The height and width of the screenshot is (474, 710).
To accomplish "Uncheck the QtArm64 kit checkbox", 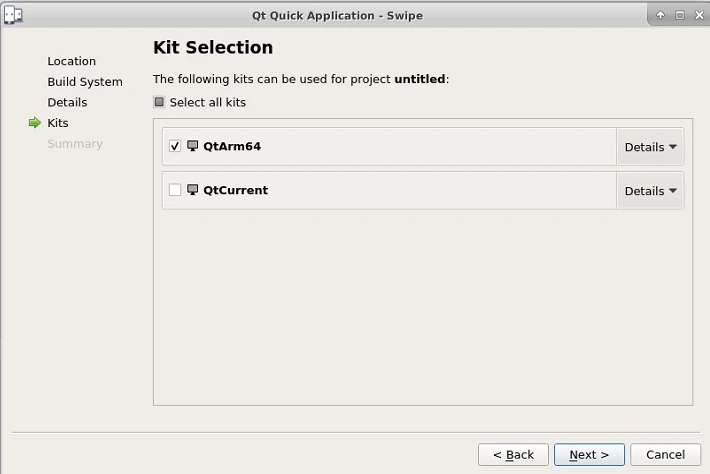I will [175, 146].
